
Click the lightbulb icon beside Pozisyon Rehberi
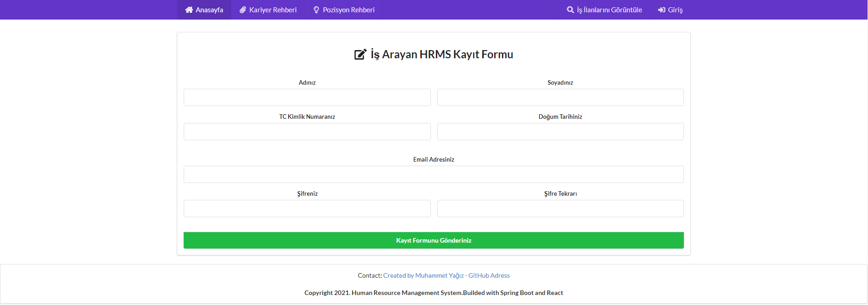point(316,10)
